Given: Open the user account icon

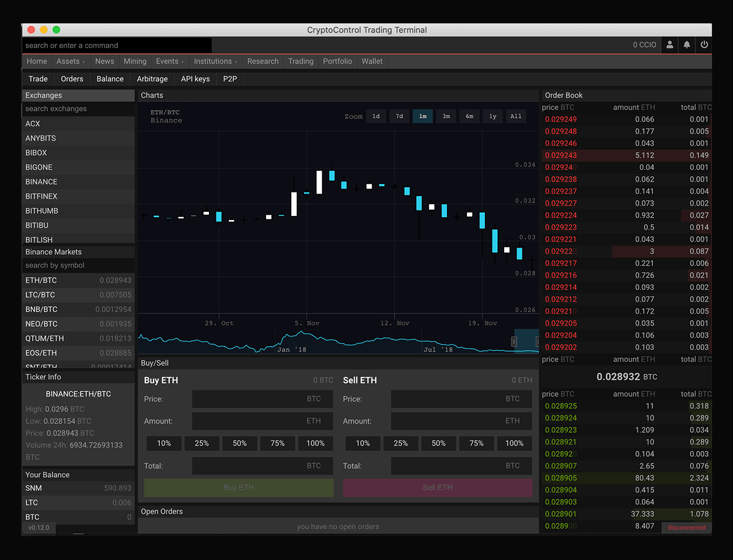Looking at the screenshot, I should (669, 45).
